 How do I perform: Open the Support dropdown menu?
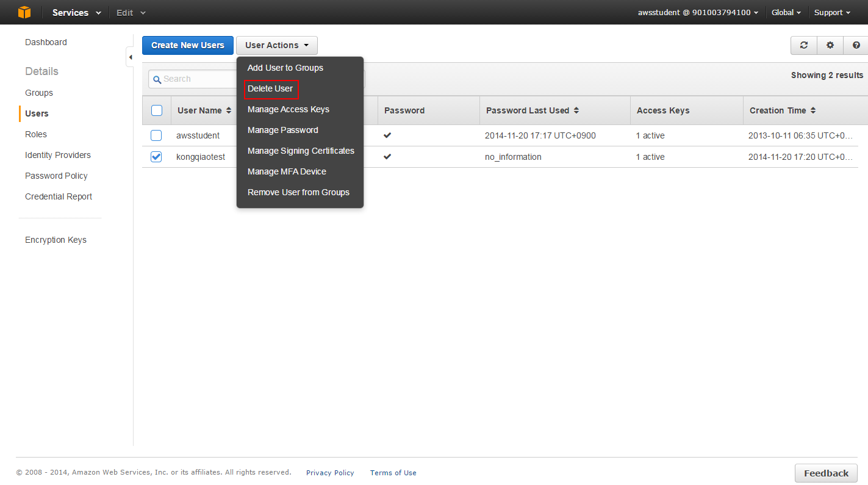(832, 12)
